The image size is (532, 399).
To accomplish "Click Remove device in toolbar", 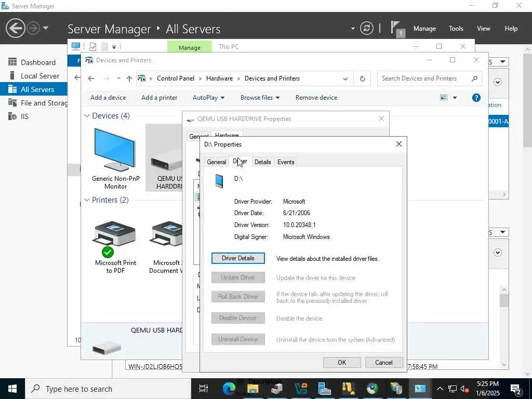I will click(x=316, y=98).
